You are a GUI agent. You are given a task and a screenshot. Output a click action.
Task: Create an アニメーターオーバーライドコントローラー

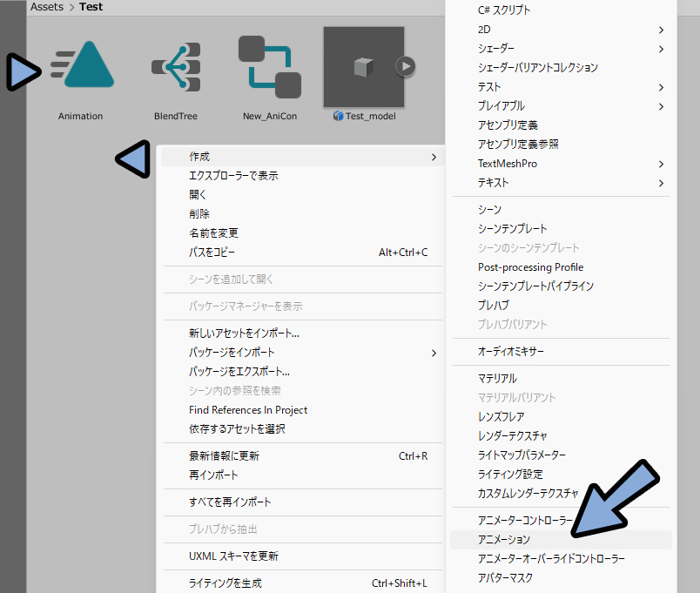[562, 559]
